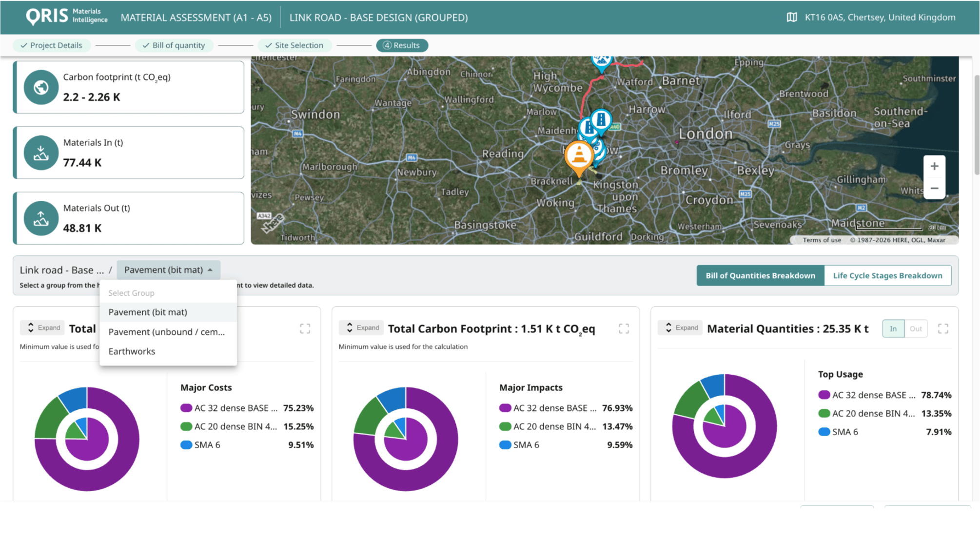Open the map Terms of use link
The height and width of the screenshot is (536, 980).
(x=822, y=240)
